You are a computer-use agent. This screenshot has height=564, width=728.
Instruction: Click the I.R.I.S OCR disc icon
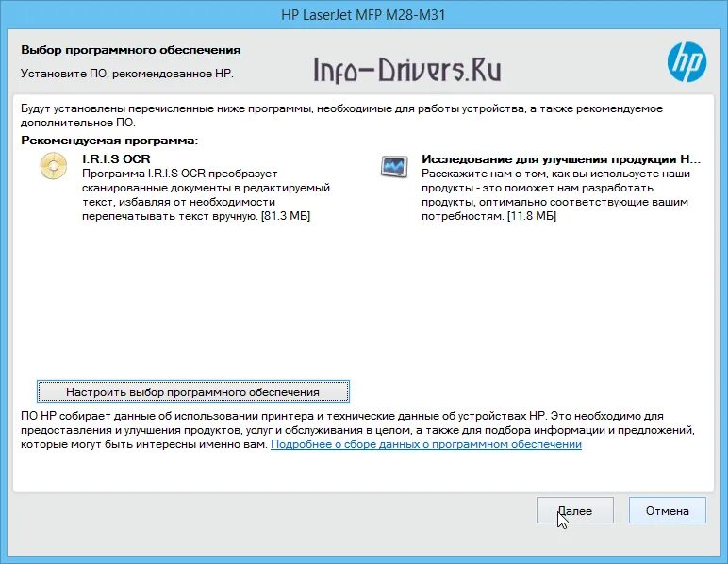pyautogui.click(x=54, y=166)
